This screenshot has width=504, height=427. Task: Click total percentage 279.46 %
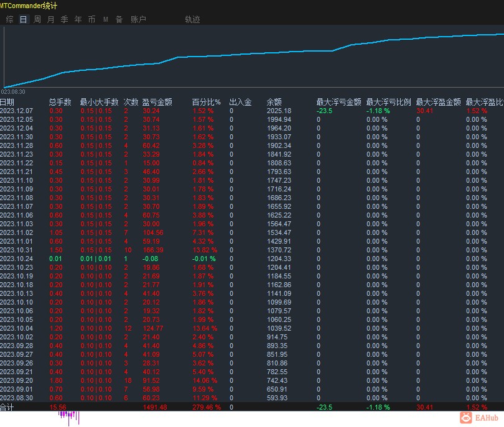[207, 407]
